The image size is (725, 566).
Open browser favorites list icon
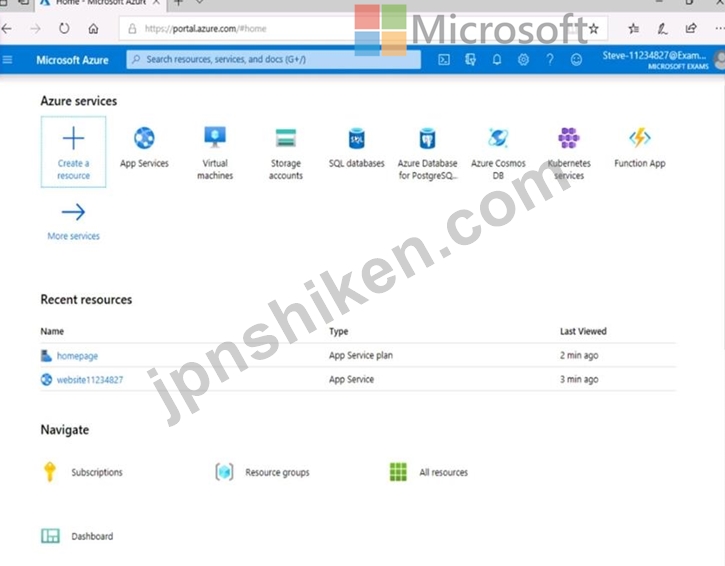[633, 29]
